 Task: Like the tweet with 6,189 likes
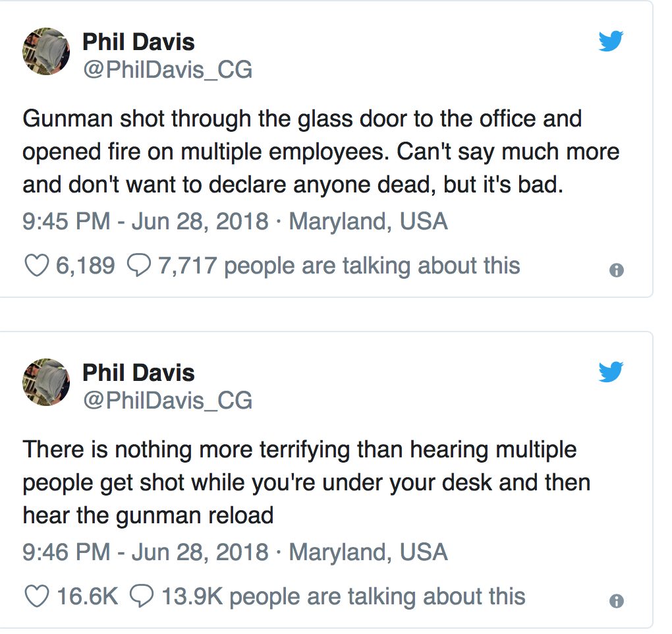pos(37,266)
